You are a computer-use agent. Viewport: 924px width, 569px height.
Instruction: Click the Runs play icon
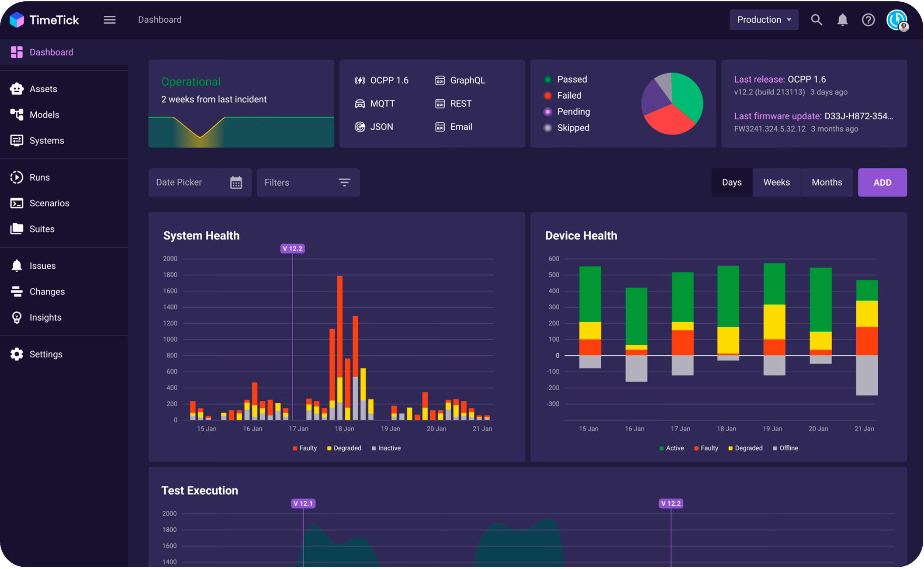point(17,177)
